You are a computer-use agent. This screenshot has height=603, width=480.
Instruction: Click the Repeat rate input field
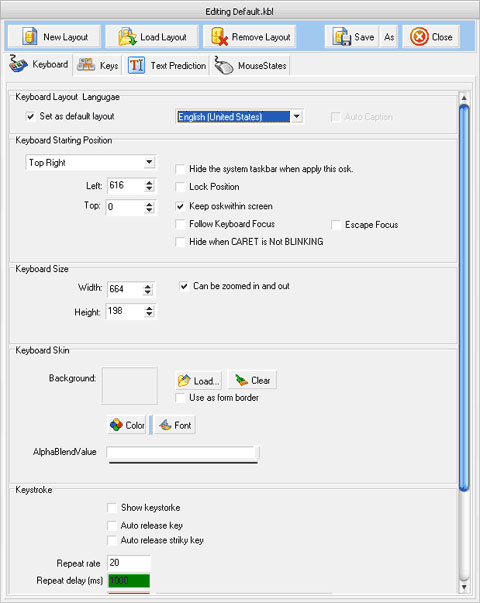(128, 563)
